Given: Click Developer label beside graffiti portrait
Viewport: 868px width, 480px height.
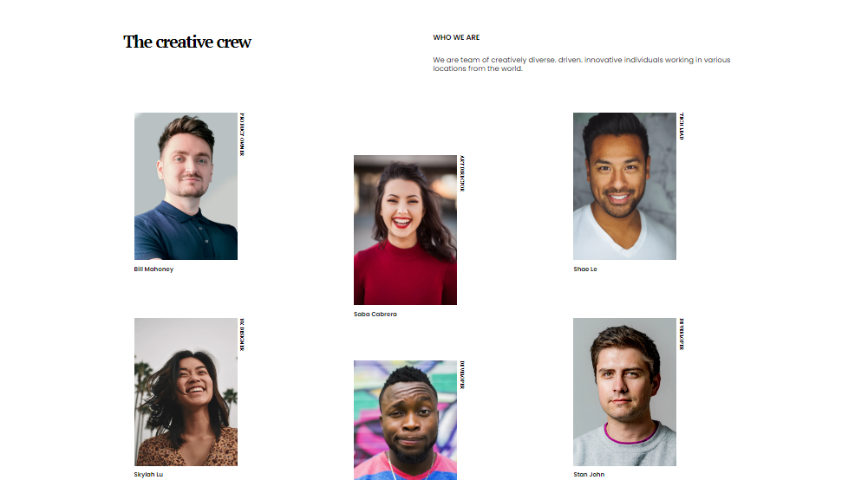Looking at the screenshot, I should [462, 375].
